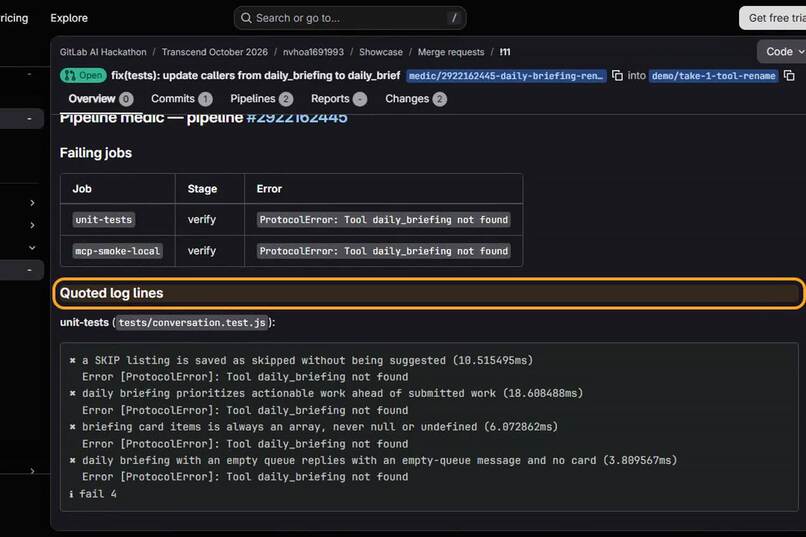
Task: Click the merge request title text
Action: click(x=255, y=76)
